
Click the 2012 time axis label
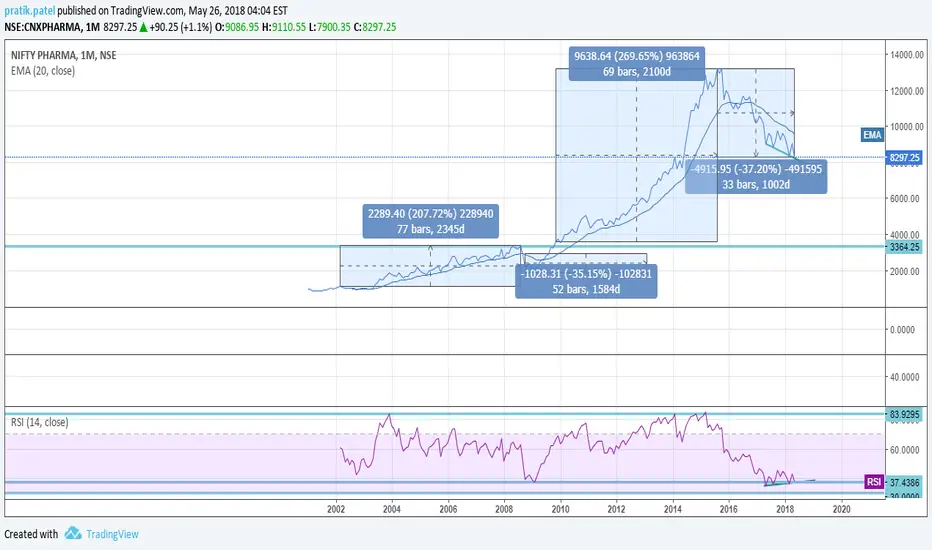click(616, 509)
